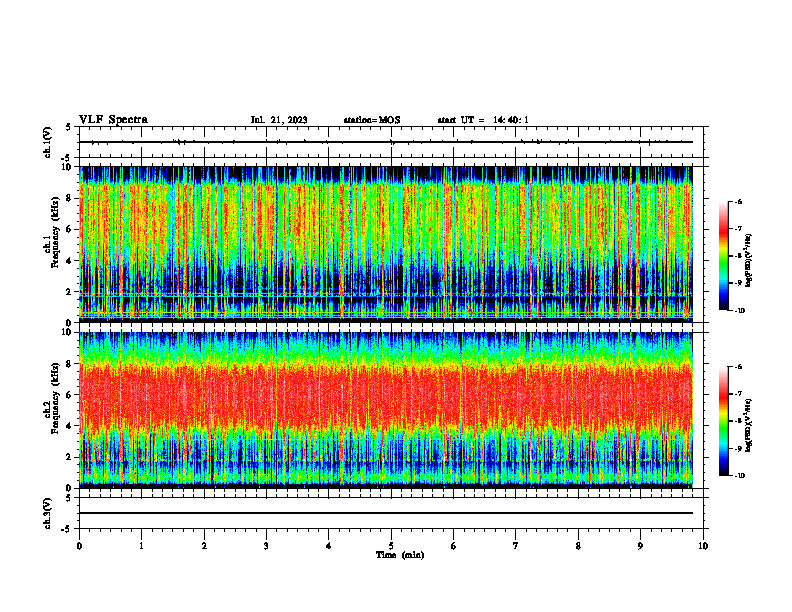This screenshot has width=792, height=612.
Task: Click time-axis tick label "8"
Action: (x=578, y=546)
